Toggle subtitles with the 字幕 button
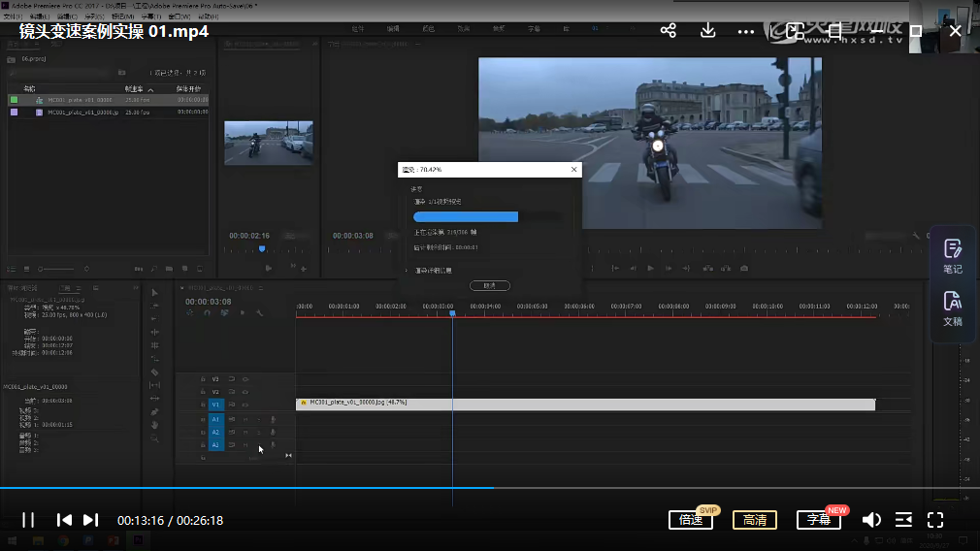The height and width of the screenshot is (551, 980). pos(819,520)
